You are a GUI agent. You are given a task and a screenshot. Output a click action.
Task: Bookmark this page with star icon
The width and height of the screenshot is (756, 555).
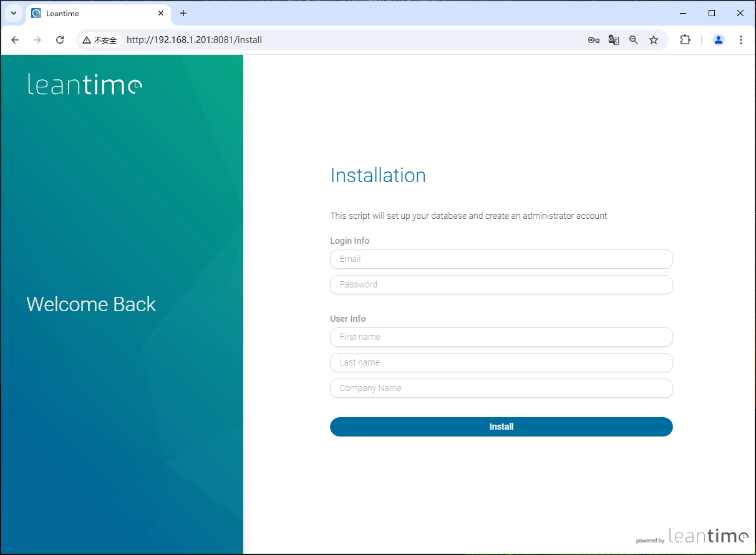pyautogui.click(x=654, y=40)
